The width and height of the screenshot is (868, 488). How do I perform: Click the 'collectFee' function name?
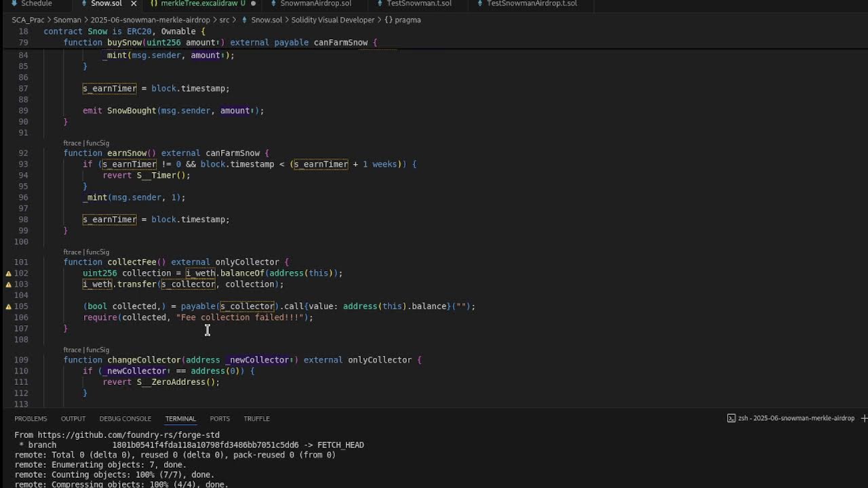coord(132,262)
